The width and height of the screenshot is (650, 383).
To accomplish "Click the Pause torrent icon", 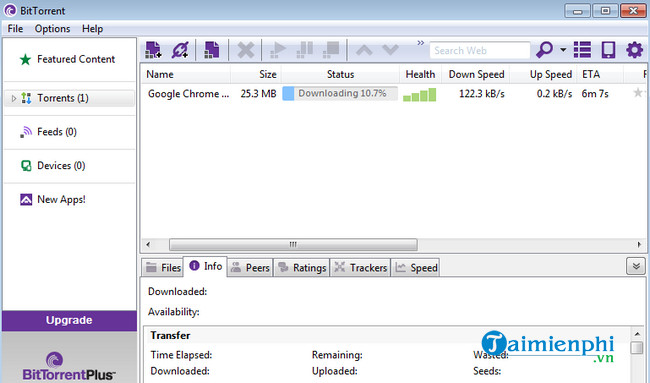I will click(x=305, y=50).
